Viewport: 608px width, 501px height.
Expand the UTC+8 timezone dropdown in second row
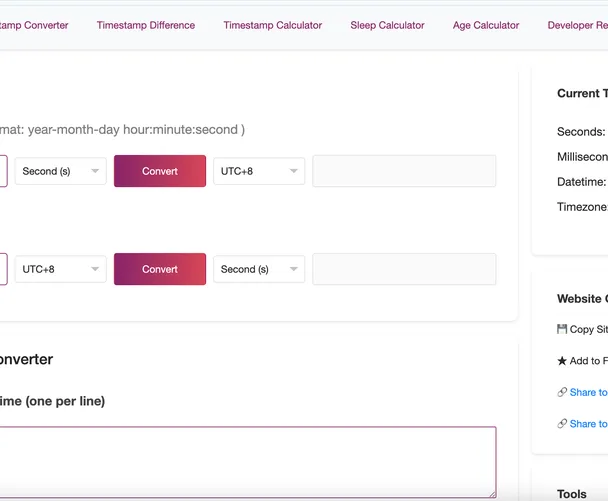pos(60,269)
